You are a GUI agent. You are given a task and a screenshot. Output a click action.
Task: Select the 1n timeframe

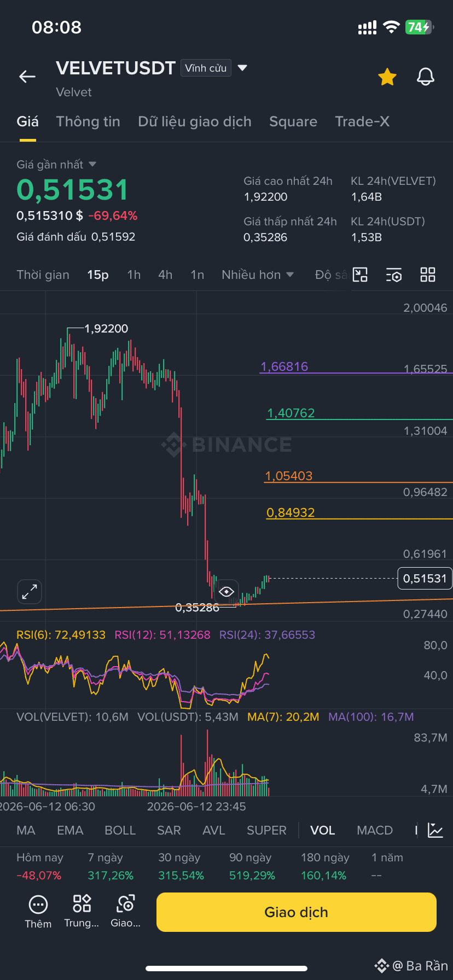point(198,275)
